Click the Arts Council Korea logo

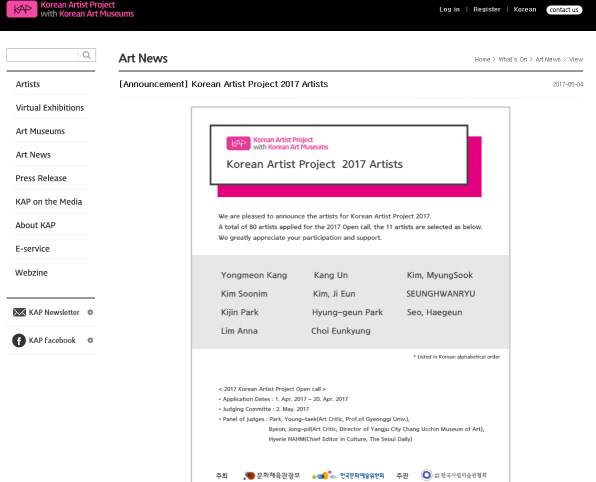pyautogui.click(x=348, y=475)
